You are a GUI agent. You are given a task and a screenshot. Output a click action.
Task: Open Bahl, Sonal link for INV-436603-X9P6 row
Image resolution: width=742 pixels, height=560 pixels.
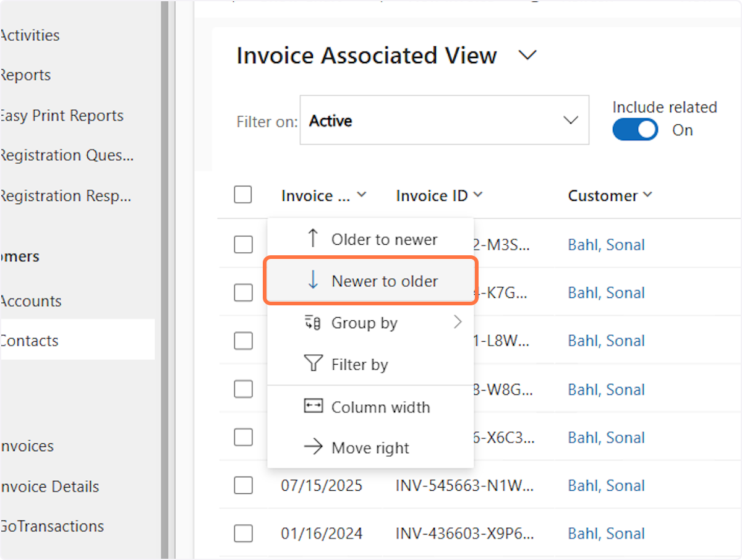click(x=606, y=533)
